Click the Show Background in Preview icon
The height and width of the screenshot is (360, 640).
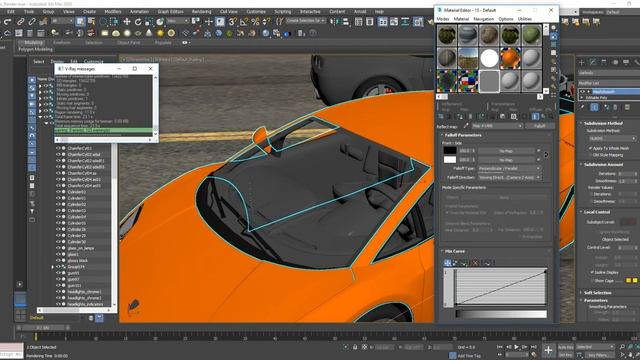(553, 44)
